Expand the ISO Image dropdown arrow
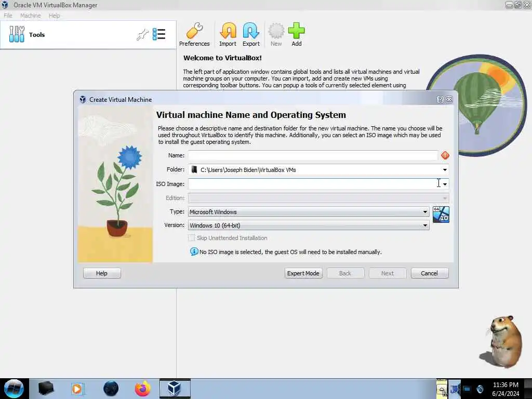Viewport: 532px width, 399px height. coord(445,184)
